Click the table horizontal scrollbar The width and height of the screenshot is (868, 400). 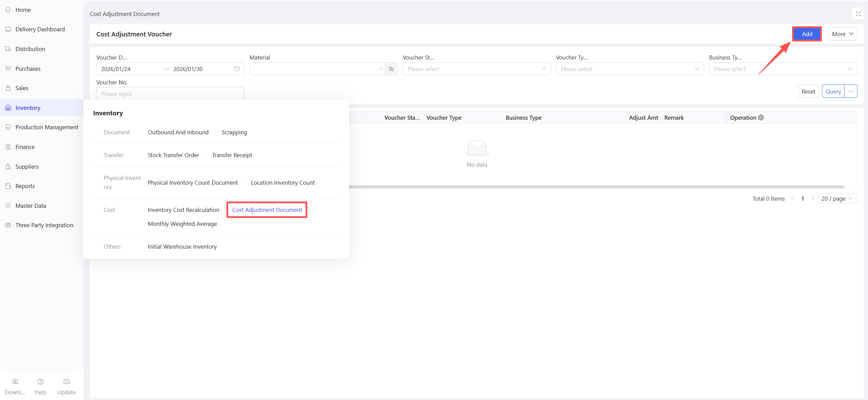pos(596,187)
